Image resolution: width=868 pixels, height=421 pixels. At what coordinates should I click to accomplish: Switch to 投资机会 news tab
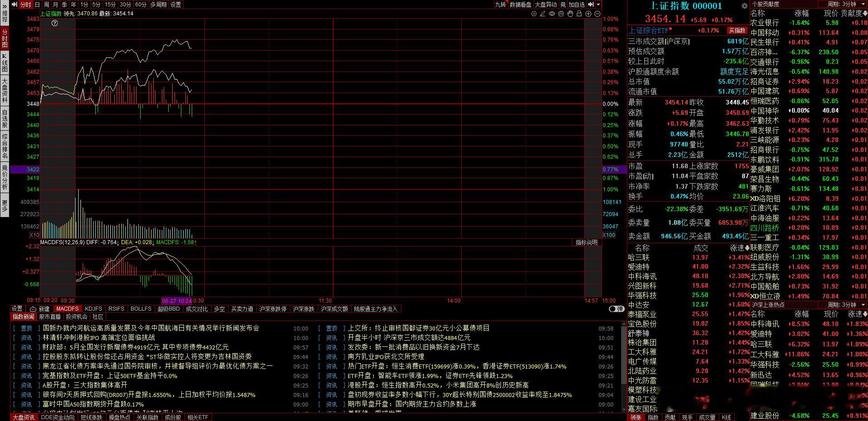[x=76, y=317]
